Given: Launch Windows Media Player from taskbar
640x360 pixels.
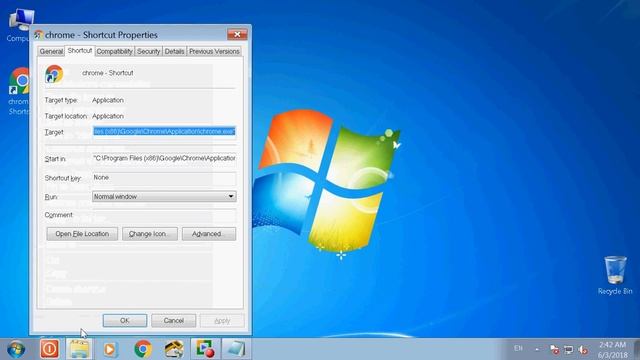Looking at the screenshot, I should [x=110, y=349].
